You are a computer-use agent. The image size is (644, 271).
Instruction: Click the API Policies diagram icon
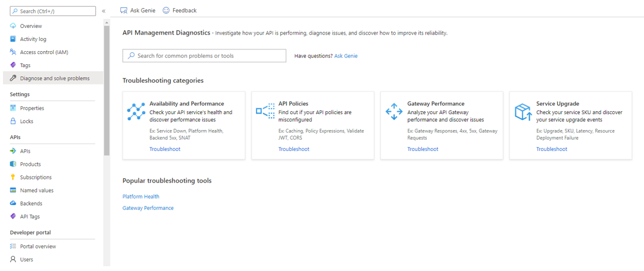[x=265, y=111]
